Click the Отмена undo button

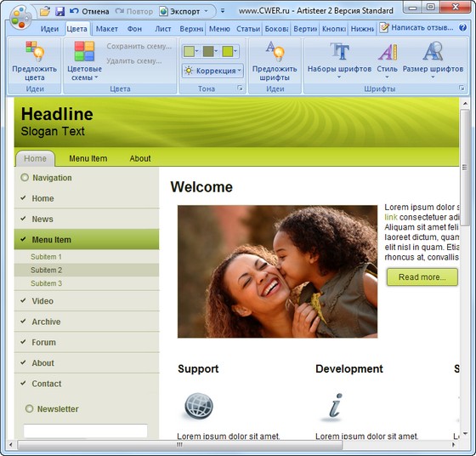pyautogui.click(x=89, y=12)
